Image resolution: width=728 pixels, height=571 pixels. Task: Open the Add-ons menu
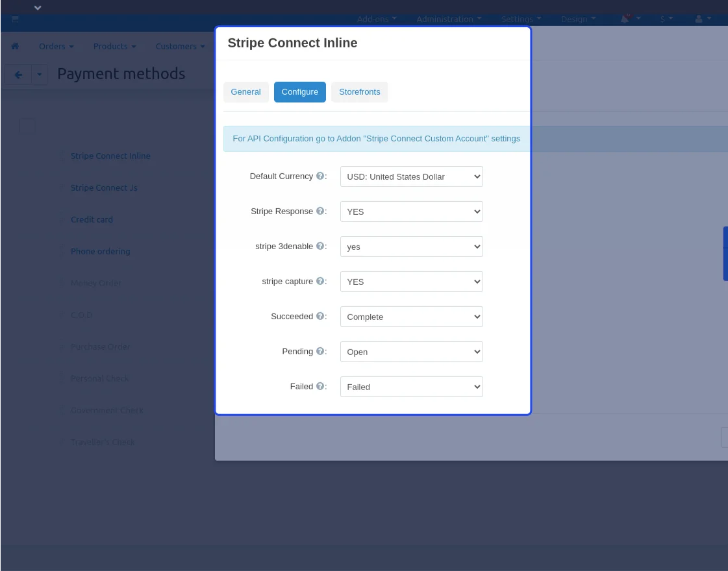[x=377, y=19]
